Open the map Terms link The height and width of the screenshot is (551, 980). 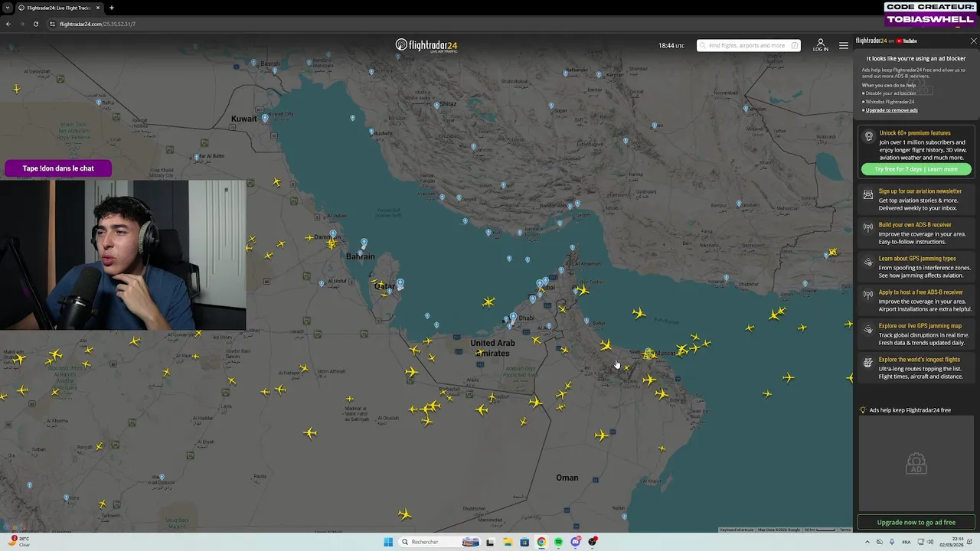coord(845,530)
